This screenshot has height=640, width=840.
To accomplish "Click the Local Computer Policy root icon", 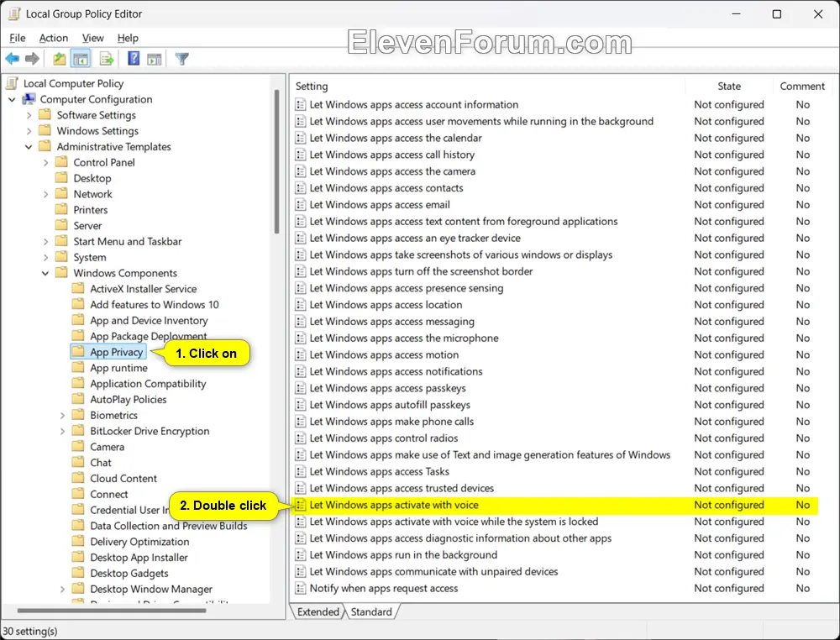I will pyautogui.click(x=12, y=83).
